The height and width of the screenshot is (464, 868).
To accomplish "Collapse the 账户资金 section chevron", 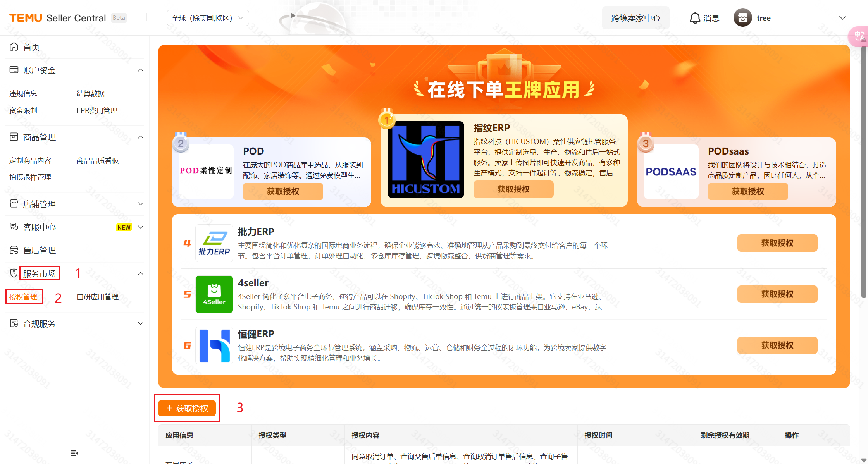I will tap(141, 70).
